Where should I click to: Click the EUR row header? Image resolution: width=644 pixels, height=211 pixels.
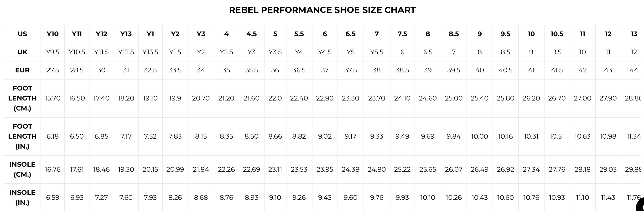pyautogui.click(x=22, y=70)
